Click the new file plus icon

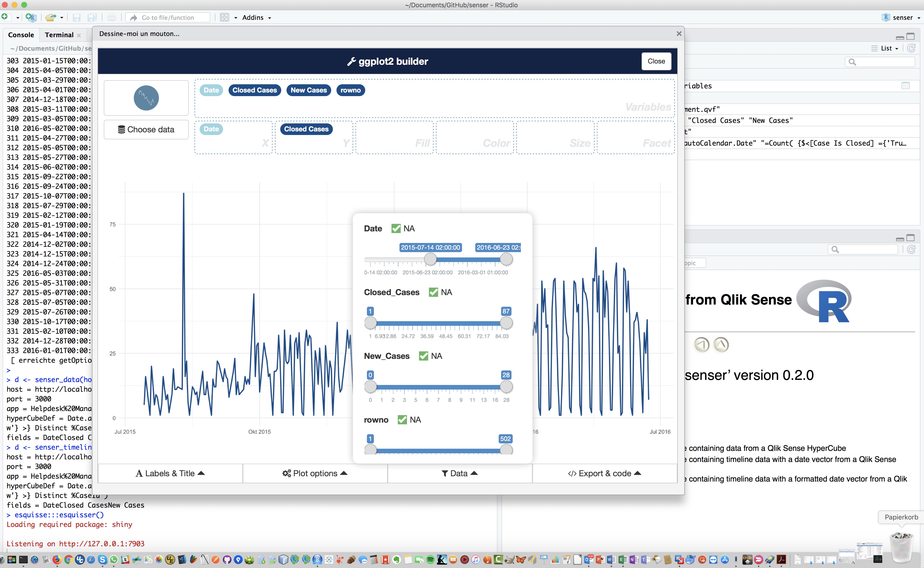coord(5,17)
